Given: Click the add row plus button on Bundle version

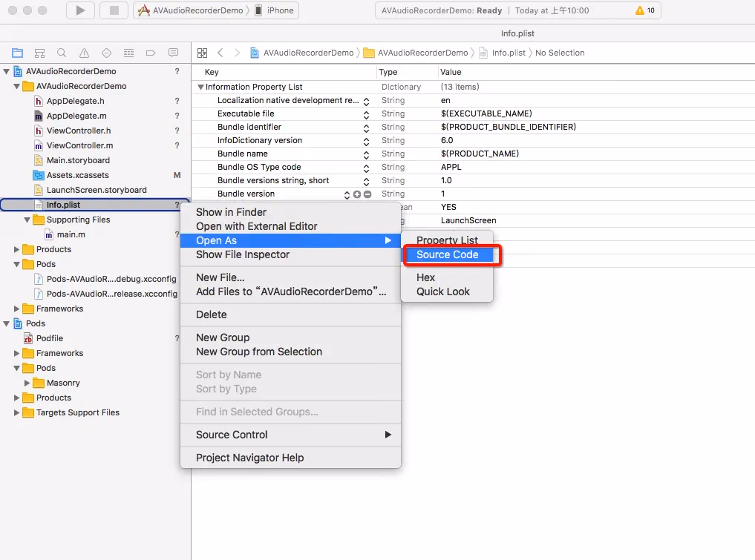Looking at the screenshot, I should [x=356, y=194].
